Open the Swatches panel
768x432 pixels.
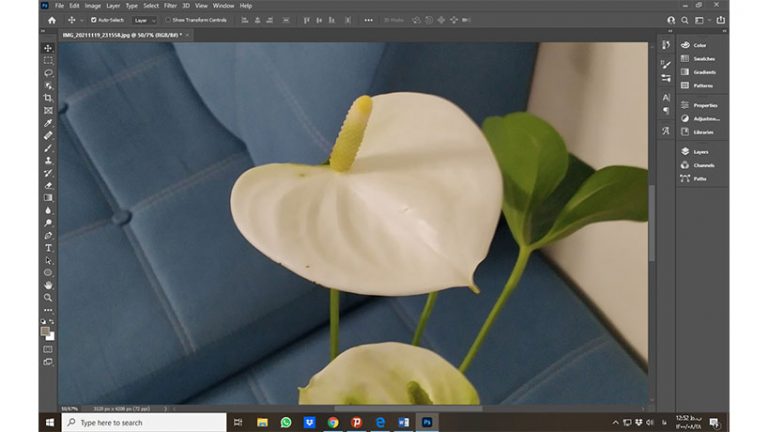pos(703,58)
